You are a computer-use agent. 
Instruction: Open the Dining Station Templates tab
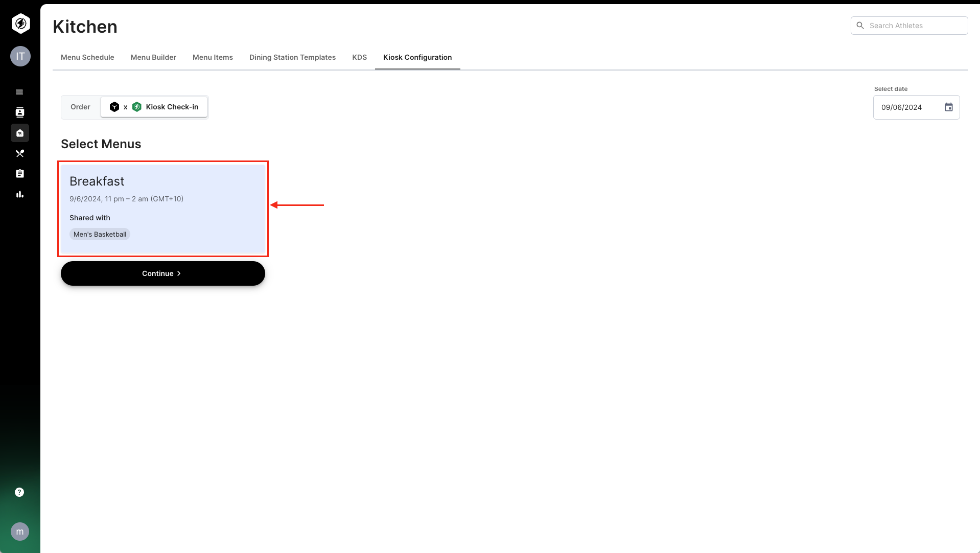(292, 57)
